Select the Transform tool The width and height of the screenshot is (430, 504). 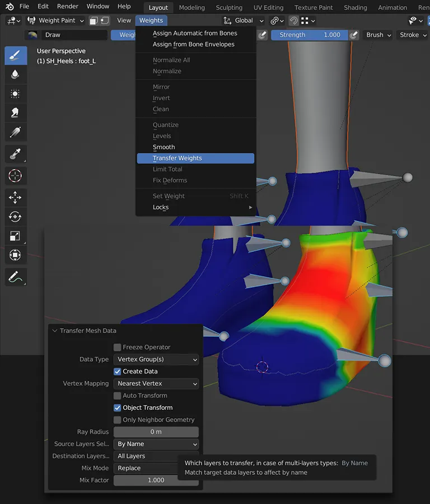16,255
